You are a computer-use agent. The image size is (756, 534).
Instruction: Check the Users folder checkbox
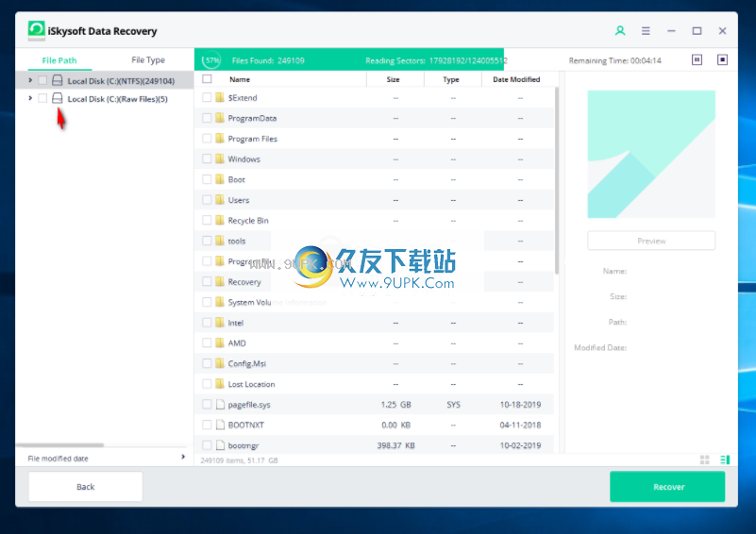(207, 199)
